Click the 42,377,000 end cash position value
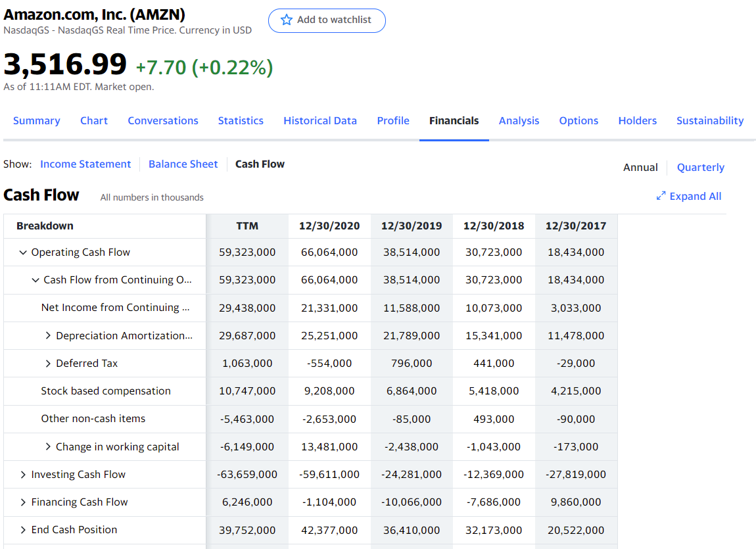756x549 pixels. pos(329,530)
